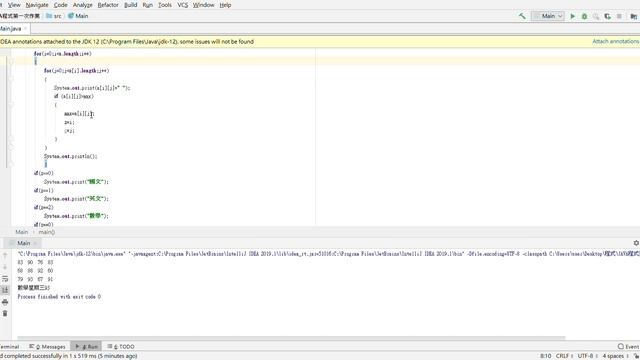Click the Print icon in Run sidebar
This screenshot has height=360, width=640.
point(5,302)
